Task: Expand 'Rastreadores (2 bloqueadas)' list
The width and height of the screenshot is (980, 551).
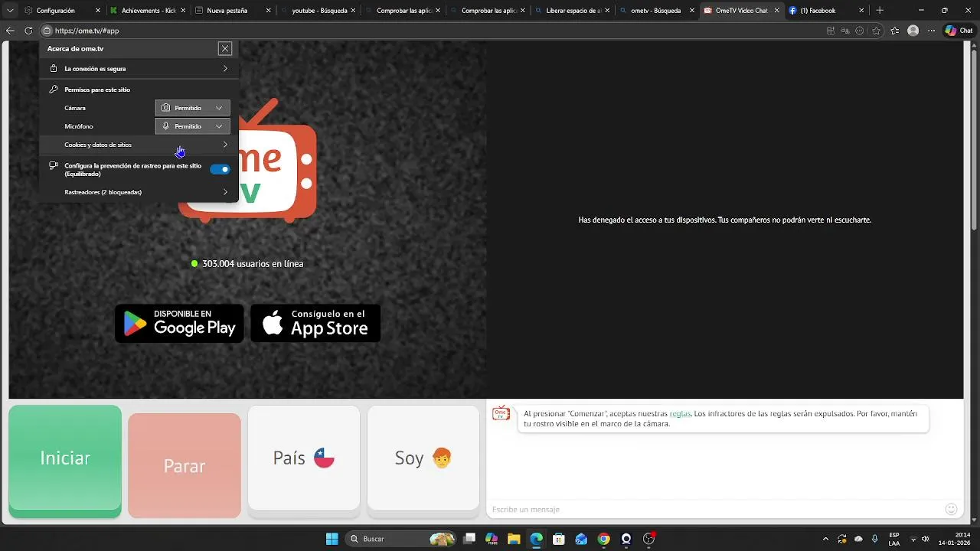Action: pos(139,192)
